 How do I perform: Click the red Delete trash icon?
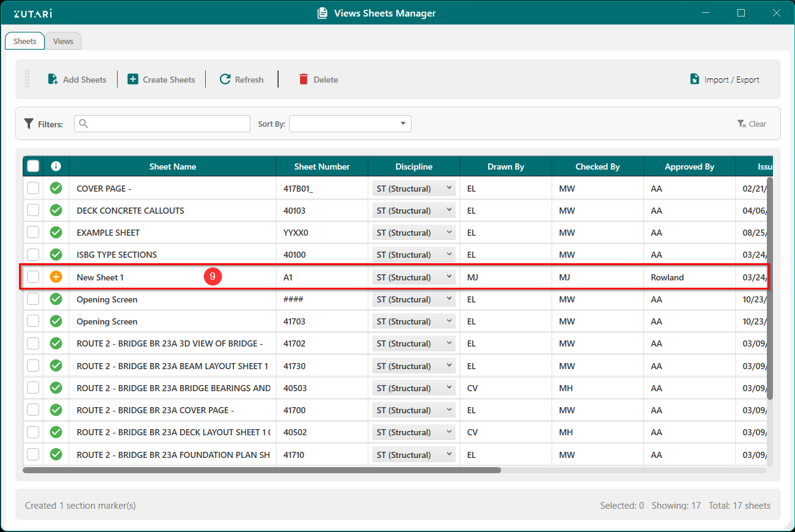(303, 79)
